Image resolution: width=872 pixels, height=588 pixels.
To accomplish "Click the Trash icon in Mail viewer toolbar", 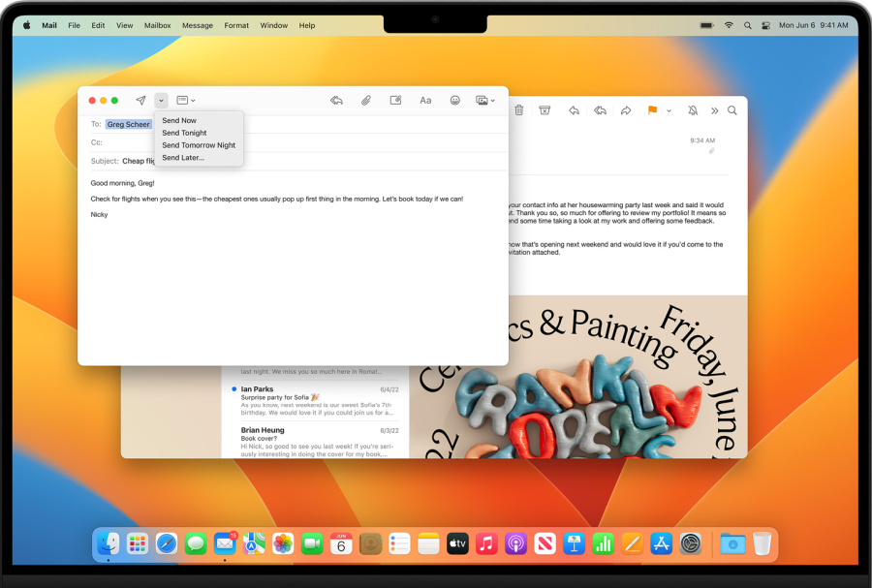I will [519, 110].
